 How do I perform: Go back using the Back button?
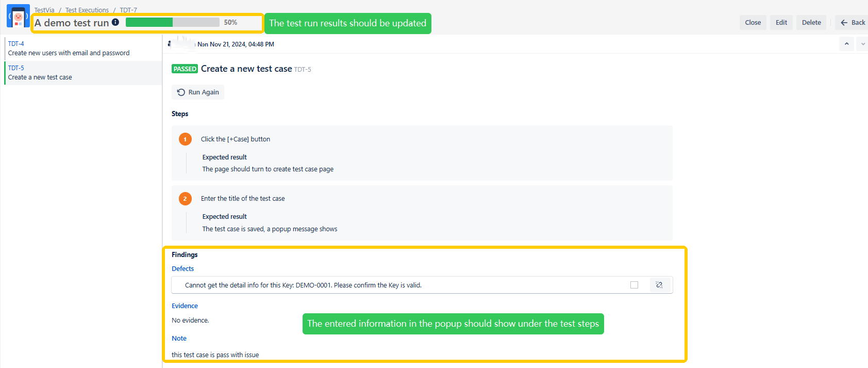pyautogui.click(x=853, y=23)
